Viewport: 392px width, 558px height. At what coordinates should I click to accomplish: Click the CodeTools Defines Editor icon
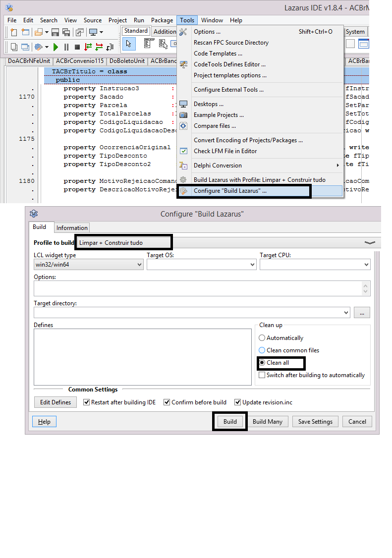(183, 64)
